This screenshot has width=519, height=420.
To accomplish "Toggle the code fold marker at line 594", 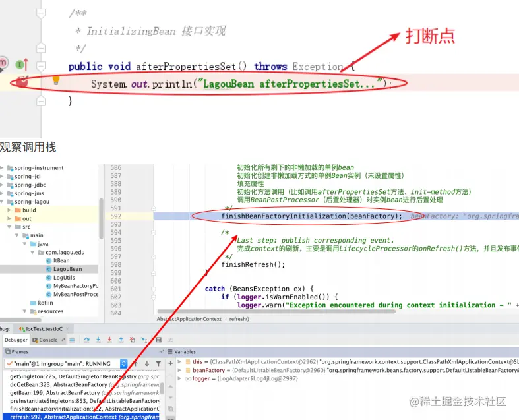I will tap(153, 233).
